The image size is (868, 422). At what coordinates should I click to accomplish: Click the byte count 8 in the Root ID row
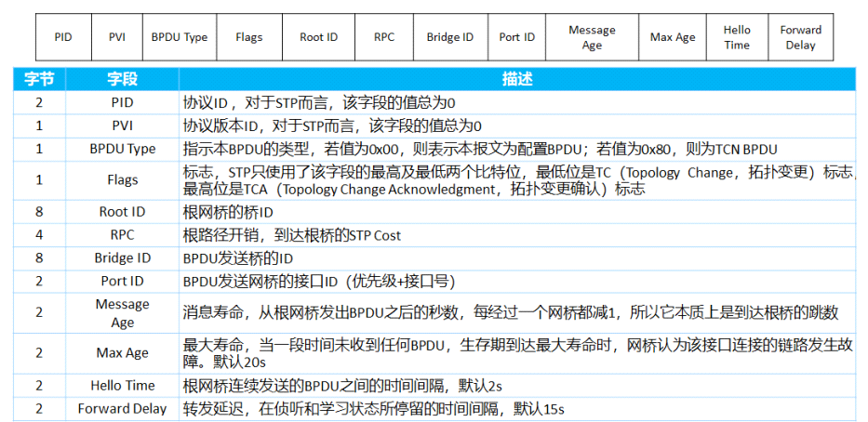click(x=39, y=212)
